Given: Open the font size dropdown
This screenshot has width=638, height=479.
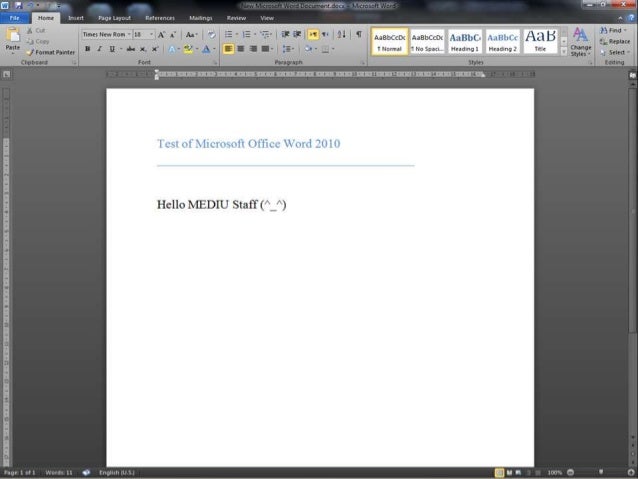Looking at the screenshot, I should point(151,35).
